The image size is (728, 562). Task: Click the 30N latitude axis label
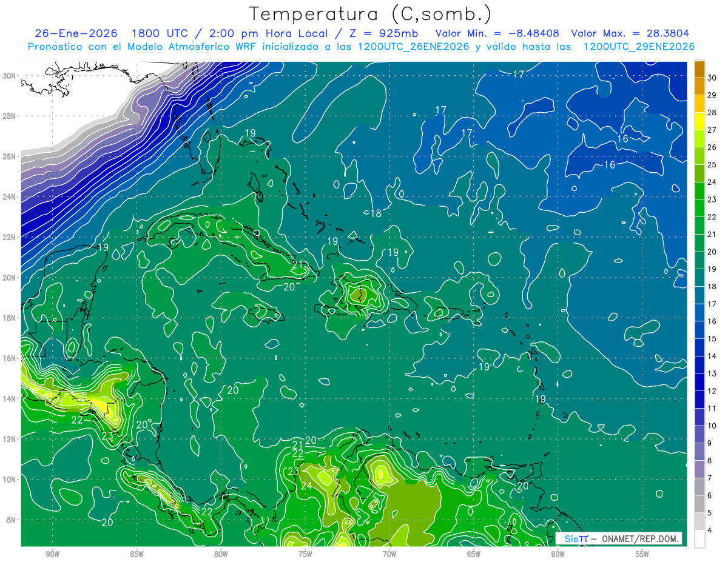pyautogui.click(x=10, y=76)
